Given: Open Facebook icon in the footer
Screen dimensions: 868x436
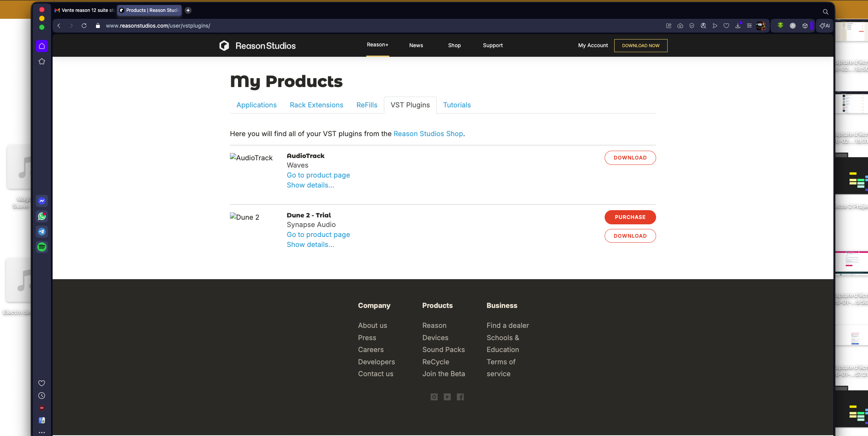Looking at the screenshot, I should (x=460, y=397).
